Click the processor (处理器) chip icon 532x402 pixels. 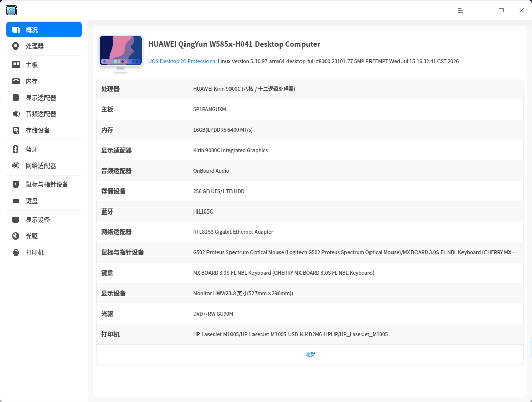point(16,46)
